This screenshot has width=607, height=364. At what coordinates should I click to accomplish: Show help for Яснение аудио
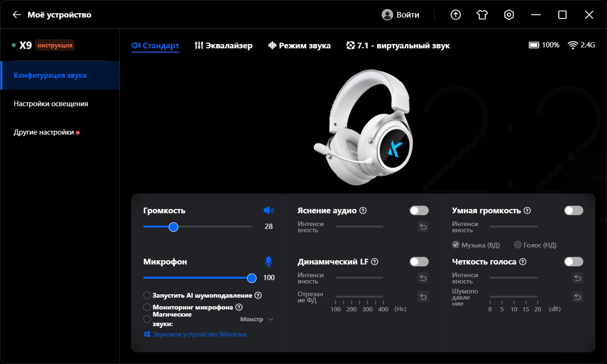pyautogui.click(x=363, y=210)
